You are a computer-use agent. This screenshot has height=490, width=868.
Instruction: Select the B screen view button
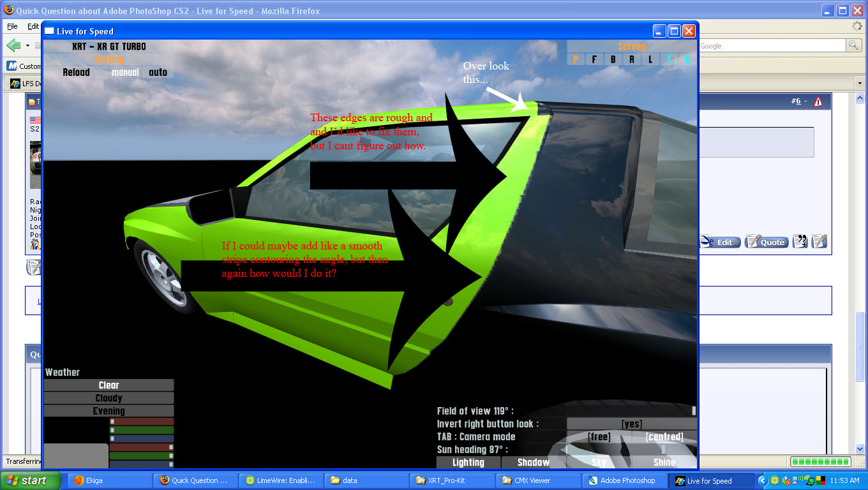tap(613, 59)
